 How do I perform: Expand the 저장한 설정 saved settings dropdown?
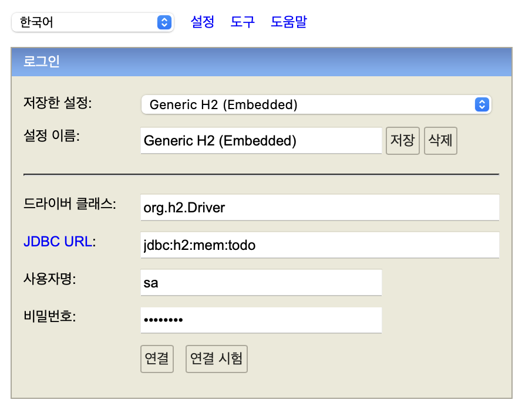(x=316, y=104)
